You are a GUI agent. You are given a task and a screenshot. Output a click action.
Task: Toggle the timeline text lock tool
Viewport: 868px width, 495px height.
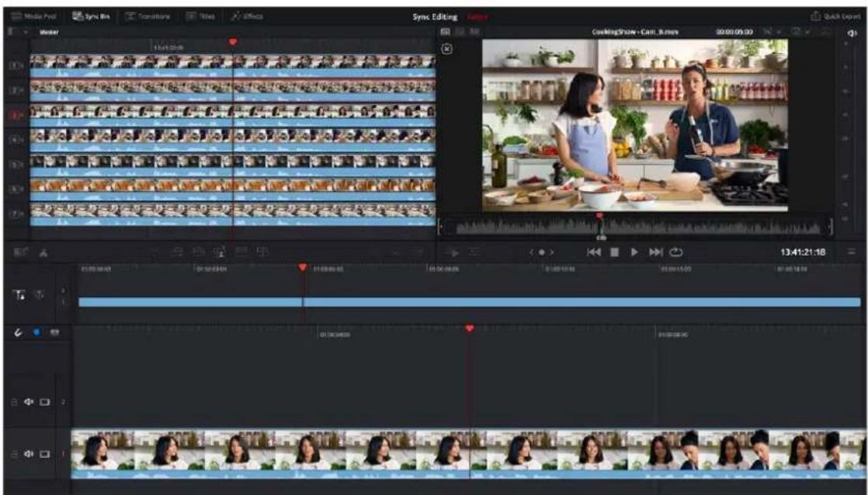tap(19, 295)
